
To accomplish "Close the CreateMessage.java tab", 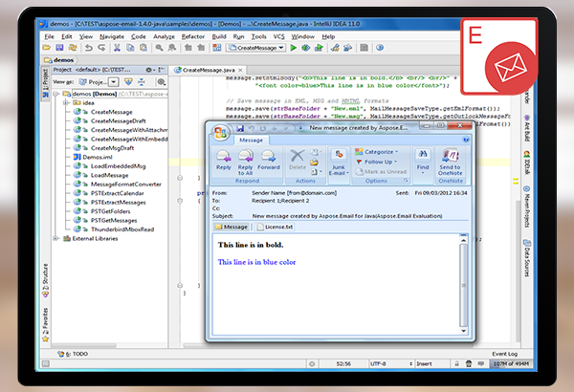I will pos(240,70).
